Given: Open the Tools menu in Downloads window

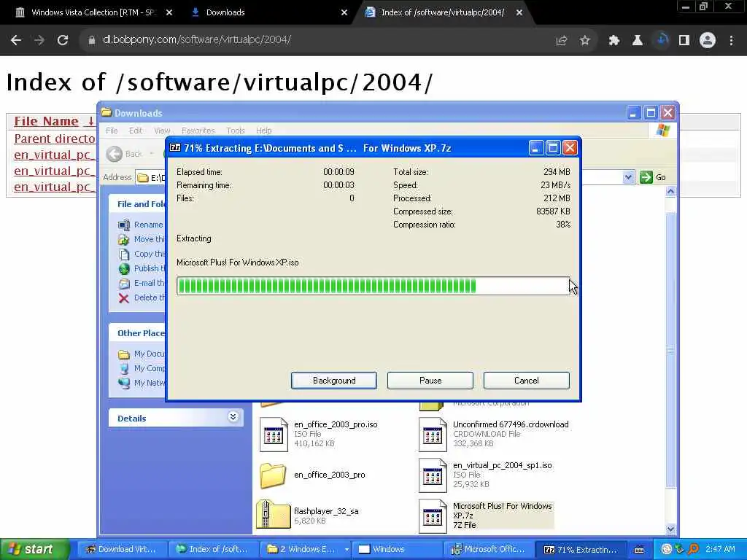Looking at the screenshot, I should click(x=236, y=131).
